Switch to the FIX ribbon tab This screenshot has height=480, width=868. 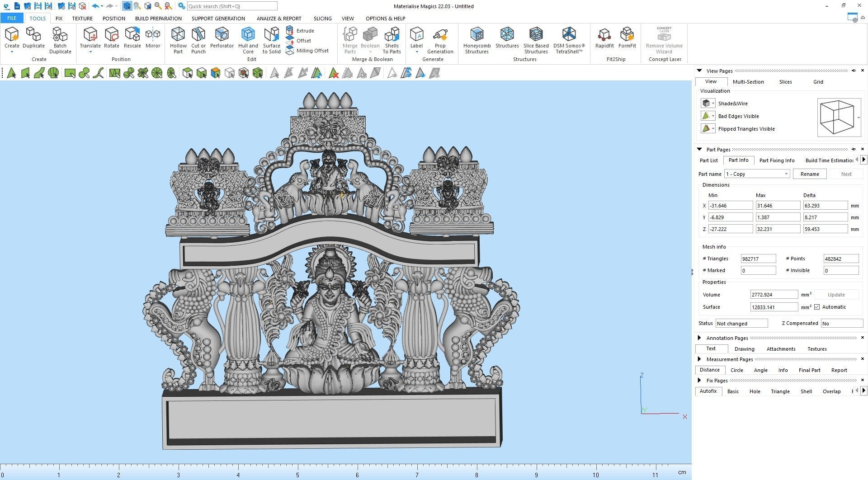[59, 19]
